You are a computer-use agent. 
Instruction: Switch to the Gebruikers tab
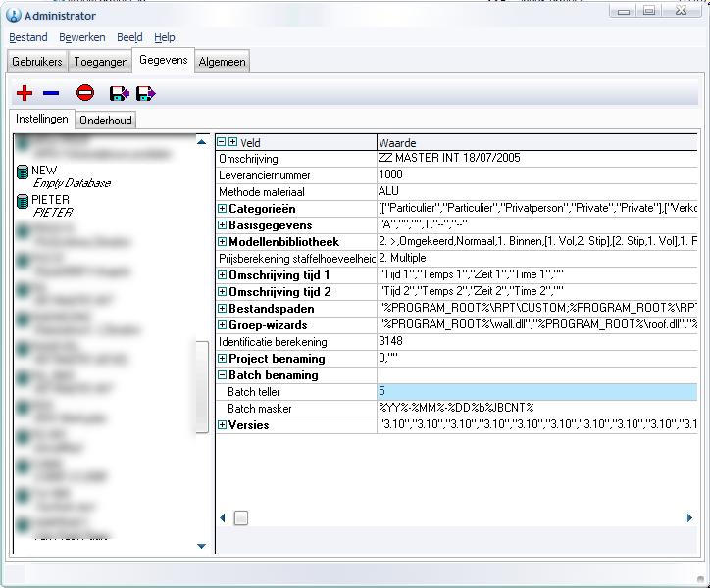click(37, 62)
